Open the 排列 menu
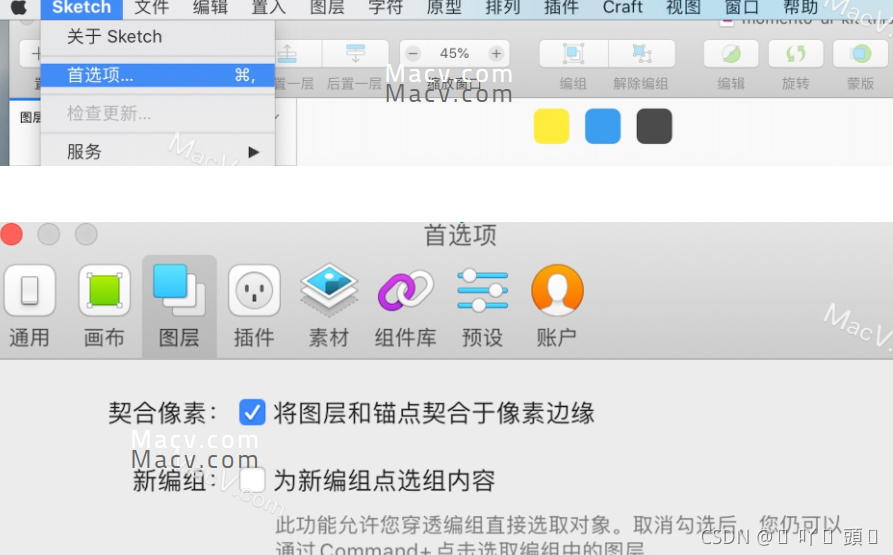The width and height of the screenshot is (893, 555). (502, 7)
